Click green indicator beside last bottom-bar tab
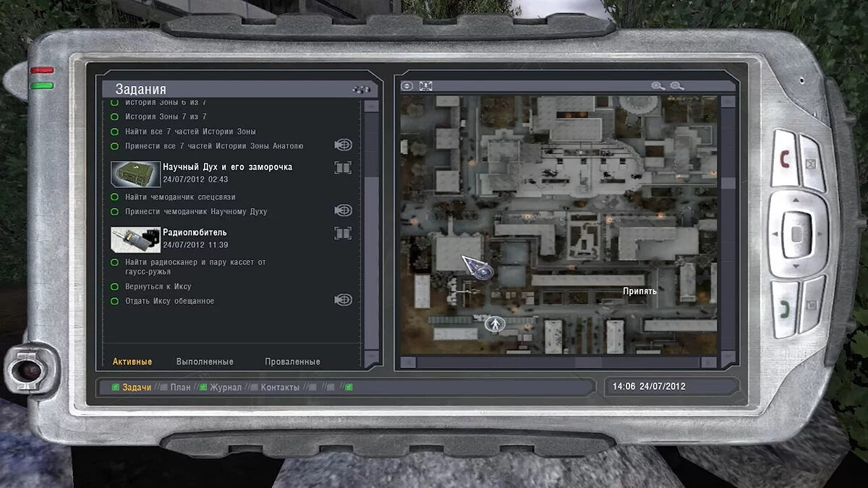The image size is (868, 488). pos(349,388)
